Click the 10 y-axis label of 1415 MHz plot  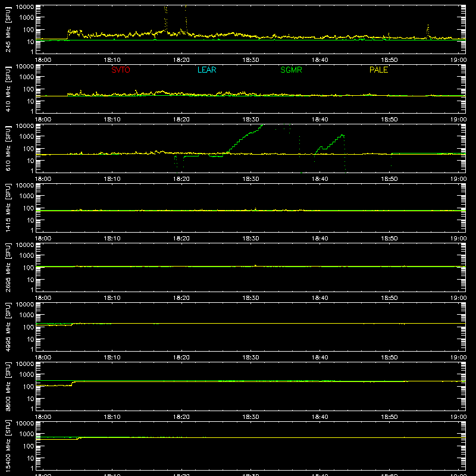[30, 220]
